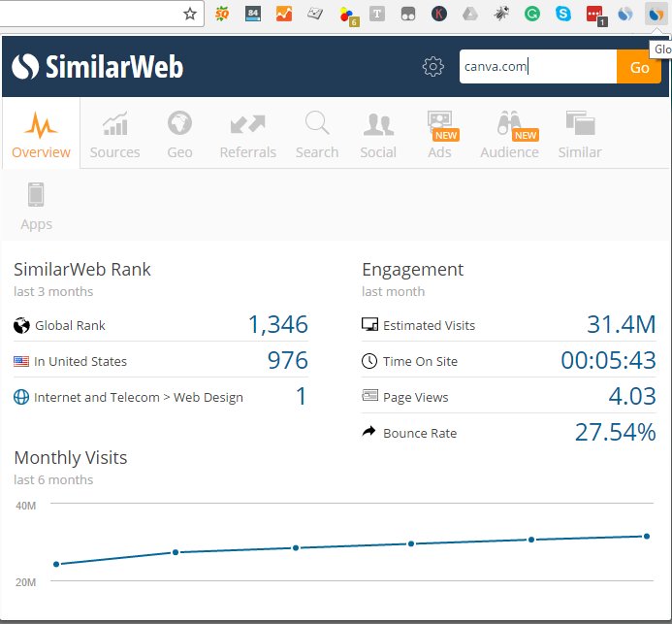The height and width of the screenshot is (624, 672).
Task: Click the category rank value 1
Action: (302, 396)
